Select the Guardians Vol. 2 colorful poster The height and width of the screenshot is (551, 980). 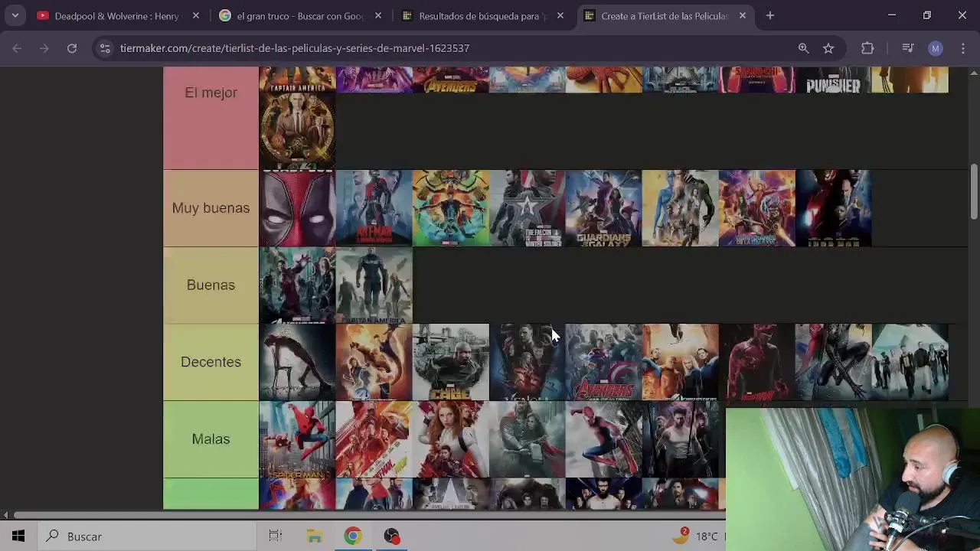756,208
